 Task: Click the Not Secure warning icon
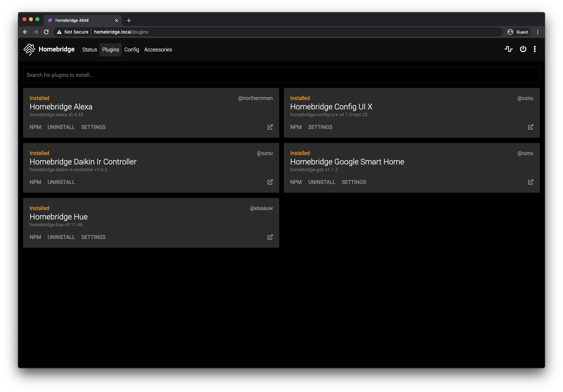pyautogui.click(x=59, y=32)
